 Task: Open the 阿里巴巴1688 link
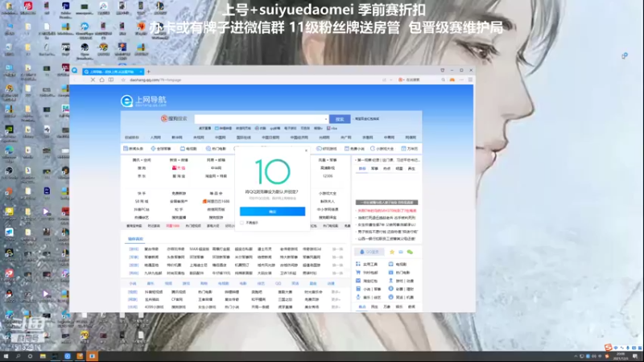(216, 202)
